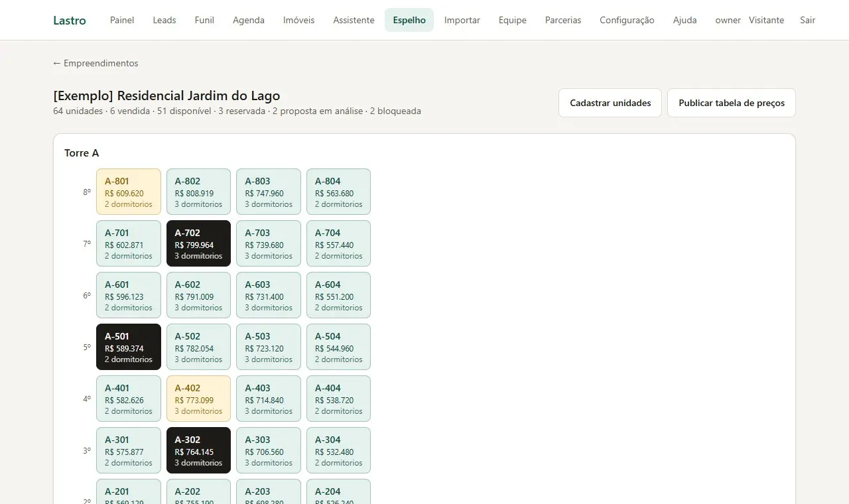Open the Ajuda help page
This screenshot has width=849, height=504.
(685, 20)
